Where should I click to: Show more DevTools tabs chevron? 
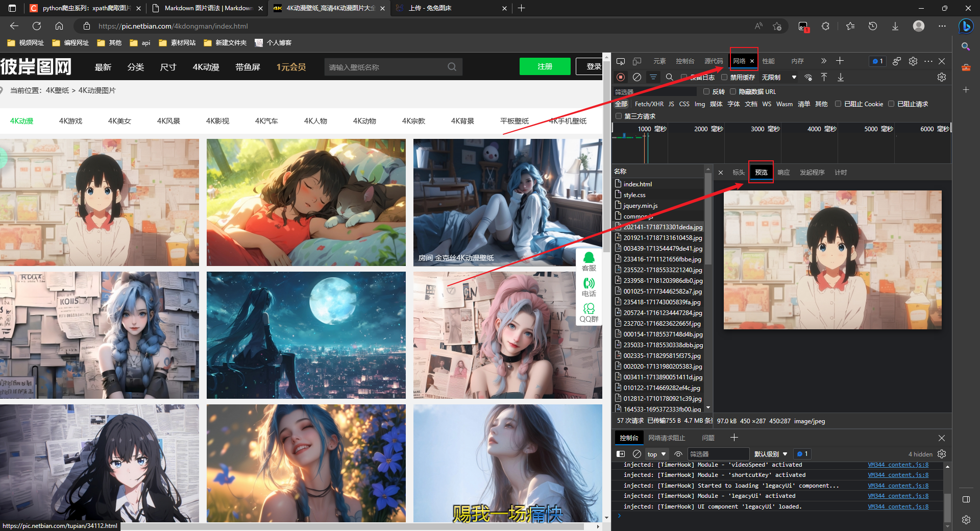(x=823, y=61)
